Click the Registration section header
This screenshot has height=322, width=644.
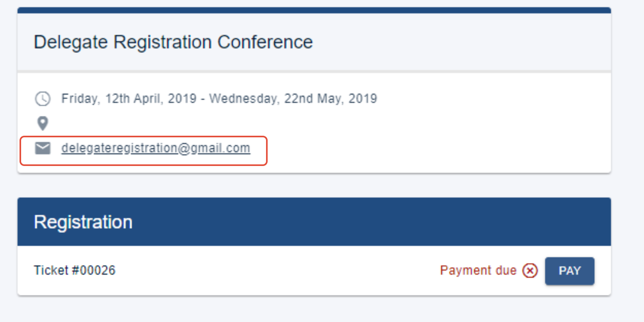[x=314, y=222]
